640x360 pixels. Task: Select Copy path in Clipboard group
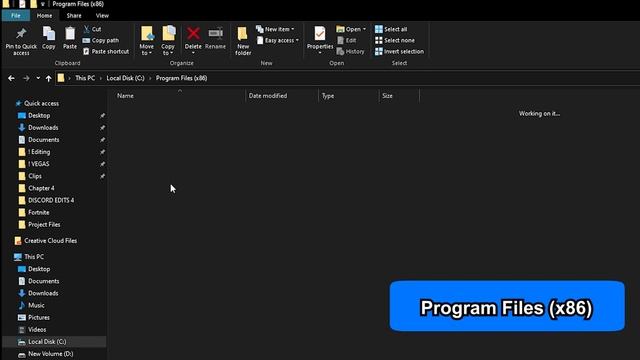(x=101, y=40)
